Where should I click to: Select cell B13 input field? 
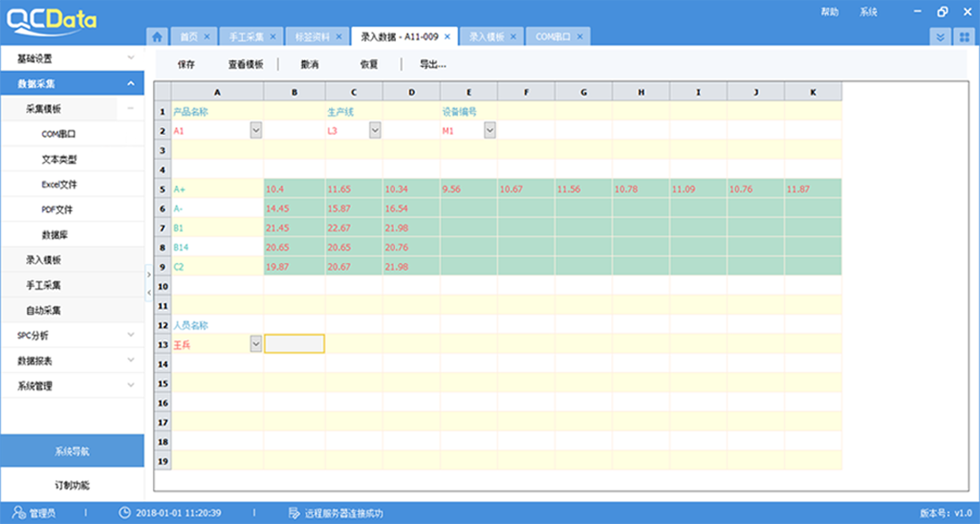pyautogui.click(x=295, y=344)
